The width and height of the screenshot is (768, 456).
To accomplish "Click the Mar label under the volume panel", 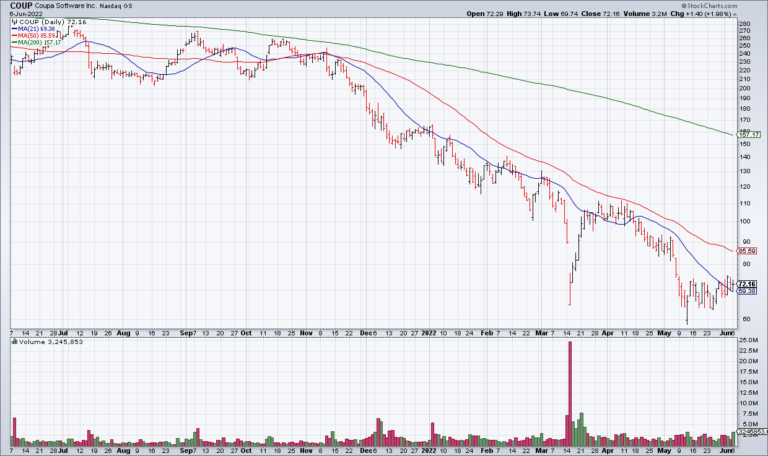I will [x=541, y=450].
